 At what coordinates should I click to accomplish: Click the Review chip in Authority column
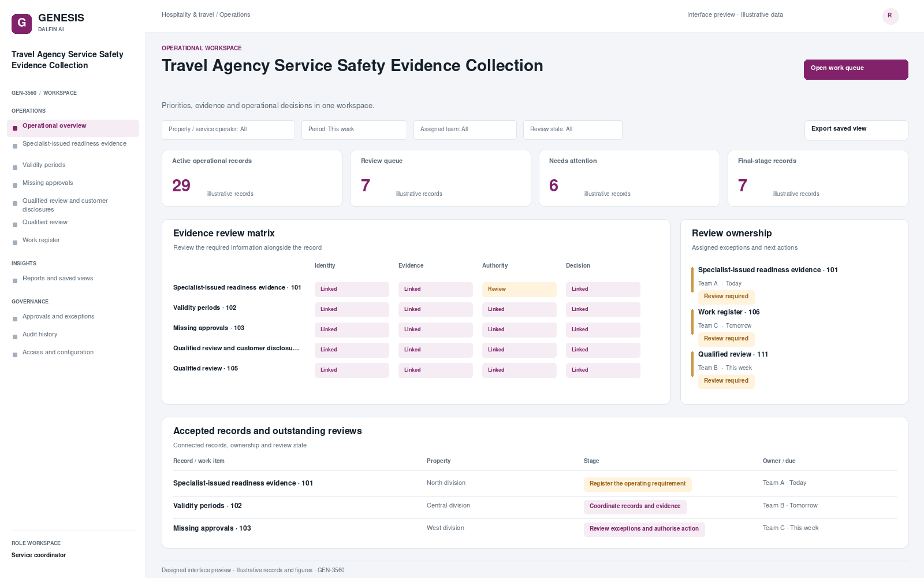(x=519, y=290)
